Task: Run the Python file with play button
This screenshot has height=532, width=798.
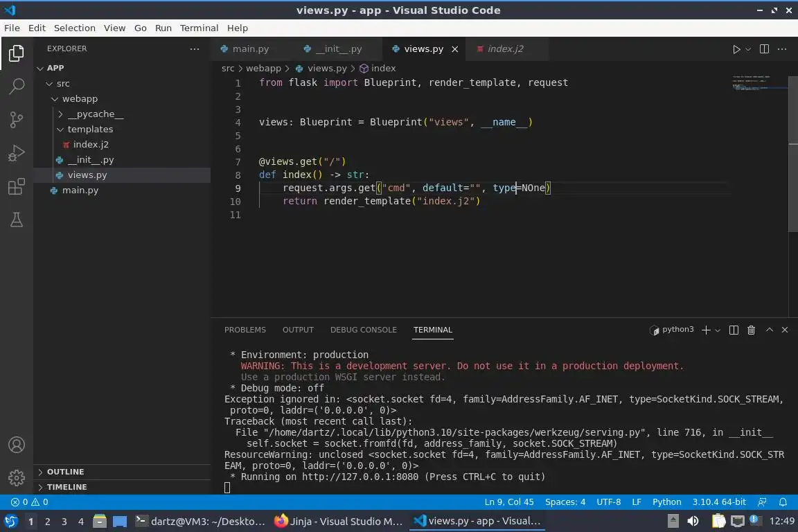Action: coord(736,49)
